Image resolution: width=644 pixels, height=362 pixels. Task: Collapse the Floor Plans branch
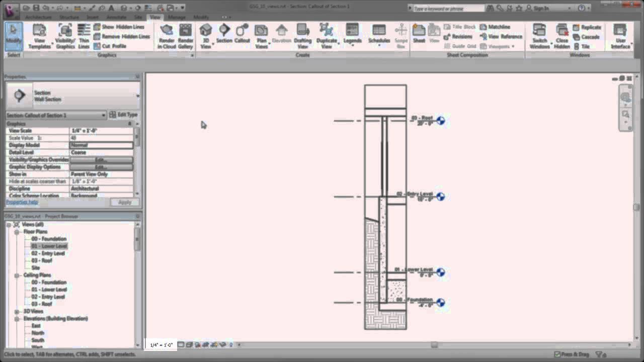pyautogui.click(x=17, y=231)
